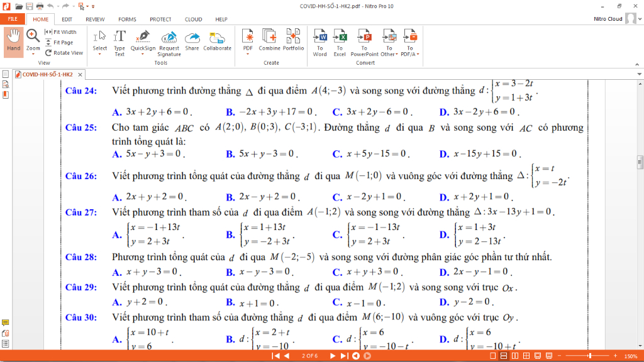644x362 pixels.
Task: Open Comments panel at sidebar bottom
Action: click(x=5, y=322)
